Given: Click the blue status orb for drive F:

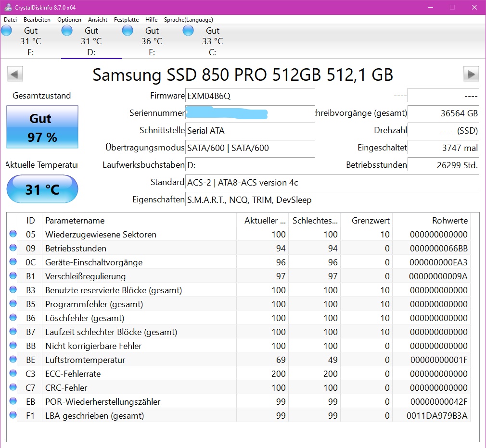Looking at the screenshot, I should tap(6, 31).
